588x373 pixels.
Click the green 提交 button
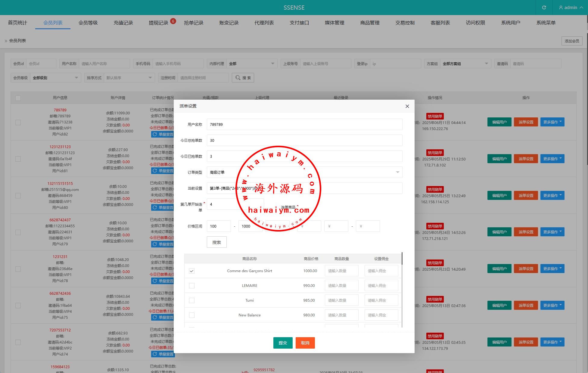pos(283,343)
